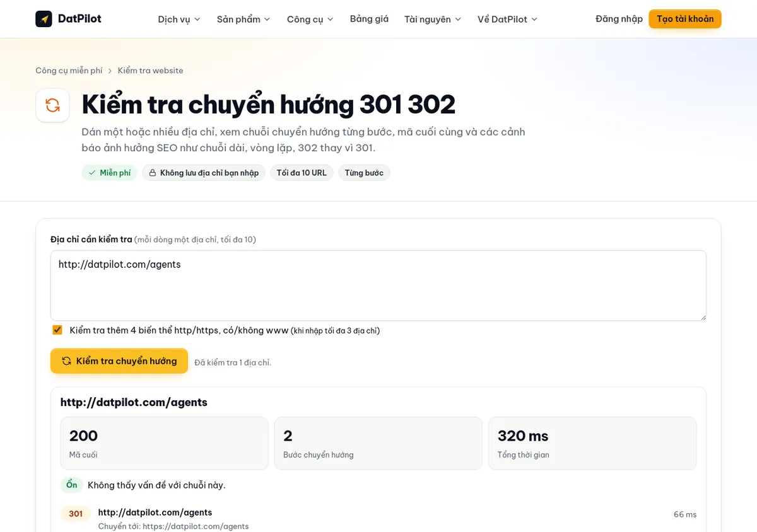
Task: Click the 320 ms Tổng thời gian card
Action: 592,443
